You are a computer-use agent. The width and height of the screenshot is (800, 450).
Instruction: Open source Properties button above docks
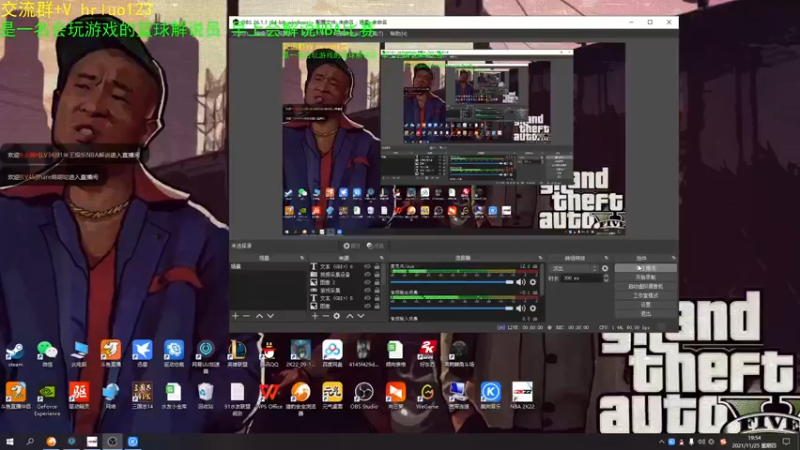point(352,246)
